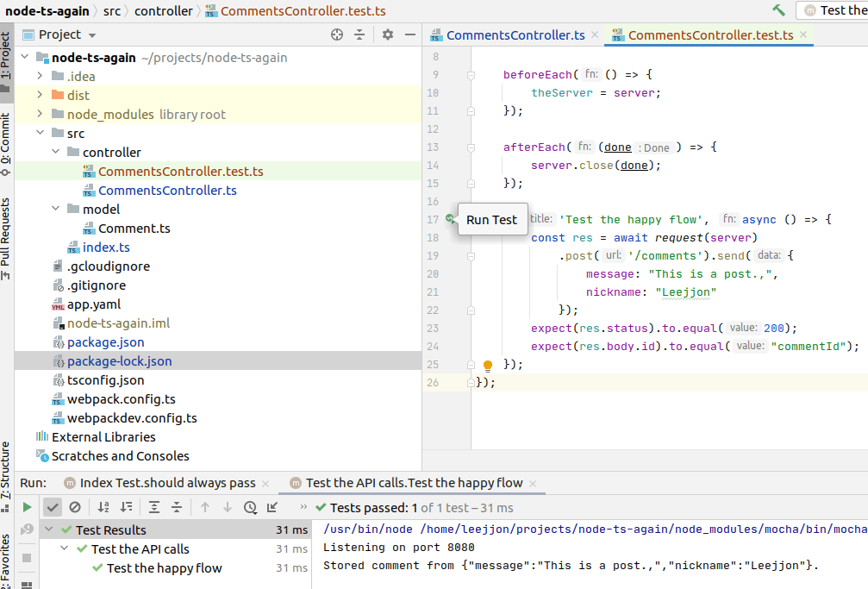Viewport: 868px width, 589px height.
Task: Open the Pull Requests tool window
Action: 5,239
